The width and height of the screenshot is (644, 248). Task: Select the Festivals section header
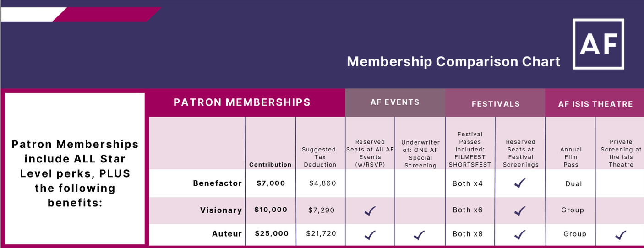[x=496, y=104]
